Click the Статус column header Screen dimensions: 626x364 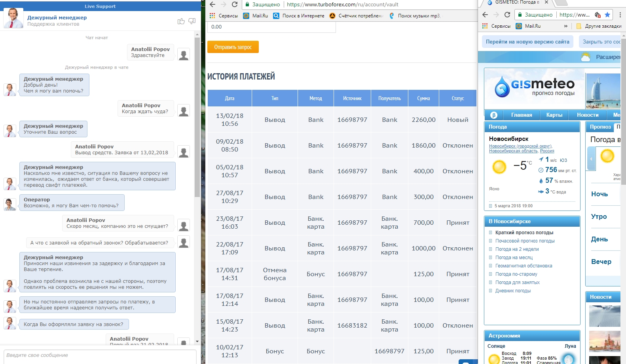[x=457, y=98]
